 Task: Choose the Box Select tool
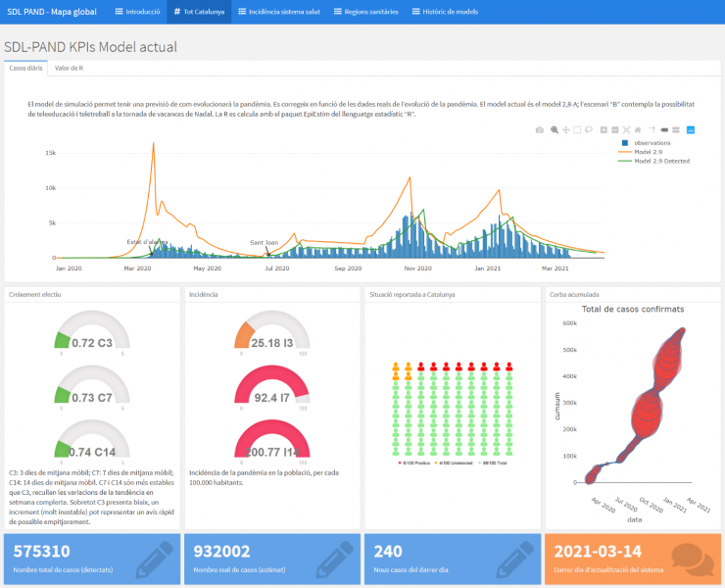tap(577, 129)
